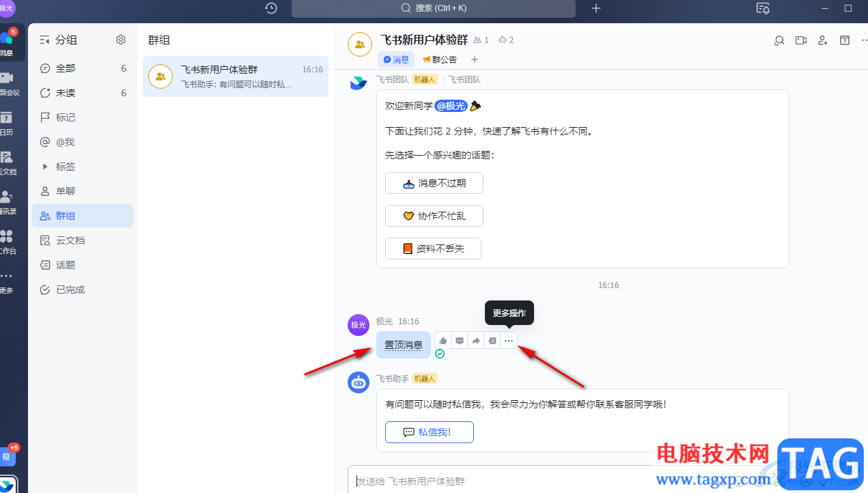Select the 单聊 filter
The width and height of the screenshot is (868, 493).
(x=83, y=191)
